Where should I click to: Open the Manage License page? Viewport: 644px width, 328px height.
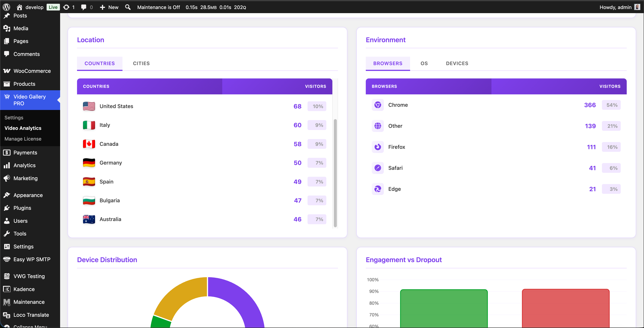coord(23,139)
